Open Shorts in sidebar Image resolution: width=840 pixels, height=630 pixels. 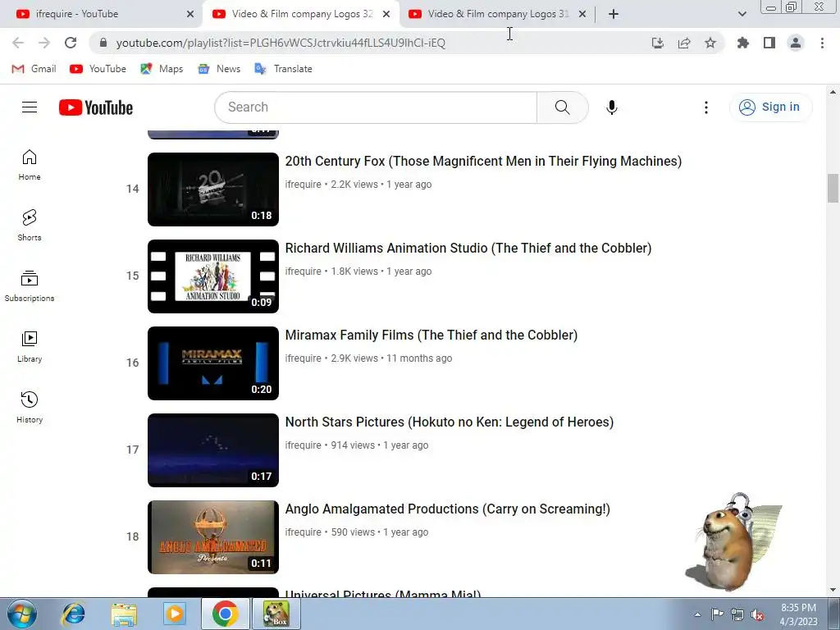[30, 226]
